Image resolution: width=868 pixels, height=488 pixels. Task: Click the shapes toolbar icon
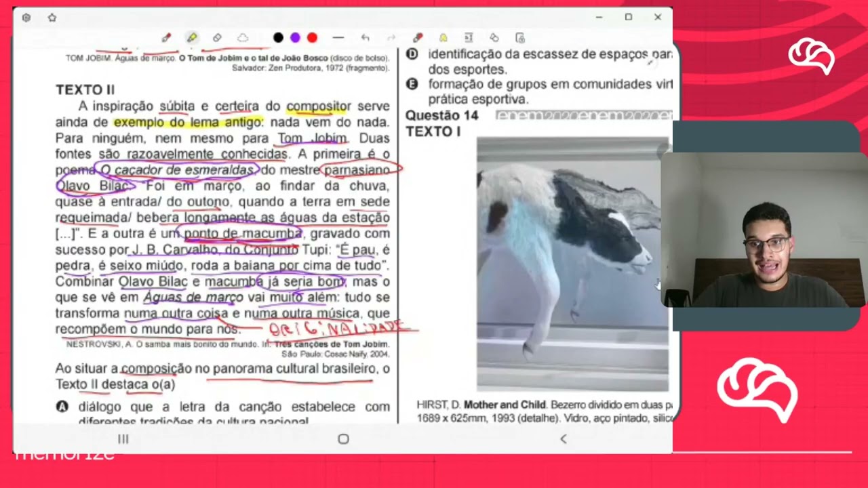click(494, 38)
